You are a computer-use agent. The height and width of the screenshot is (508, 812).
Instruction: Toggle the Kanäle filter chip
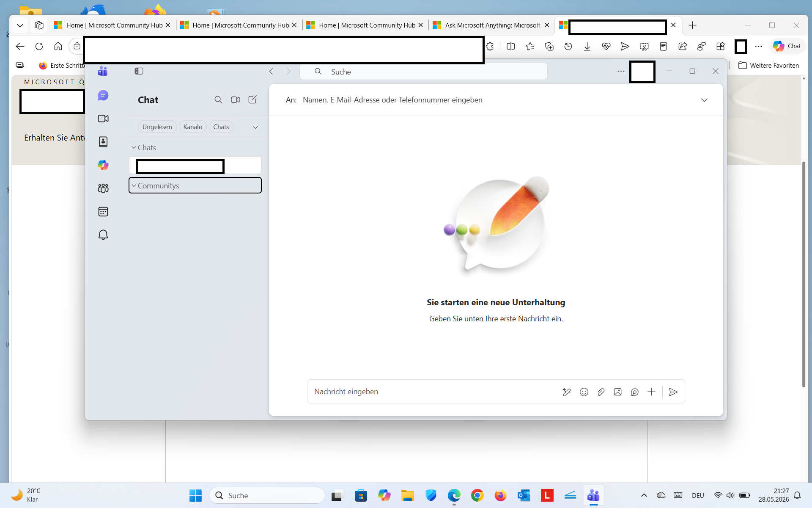[193, 127]
